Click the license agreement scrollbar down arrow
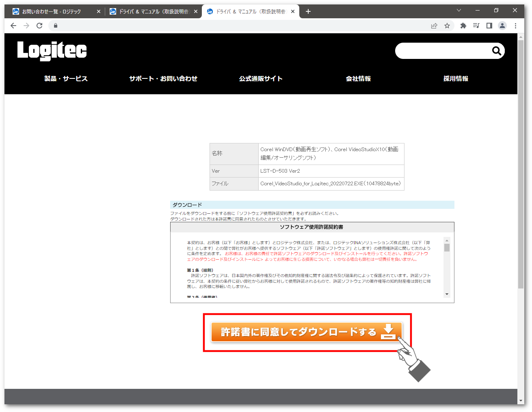Viewport: 532px width, 412px height. coord(447,294)
